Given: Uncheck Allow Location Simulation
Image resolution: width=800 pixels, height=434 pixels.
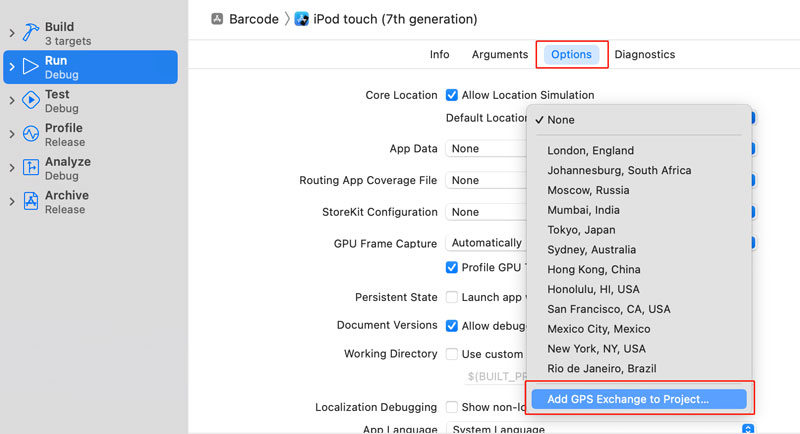Looking at the screenshot, I should (x=452, y=95).
